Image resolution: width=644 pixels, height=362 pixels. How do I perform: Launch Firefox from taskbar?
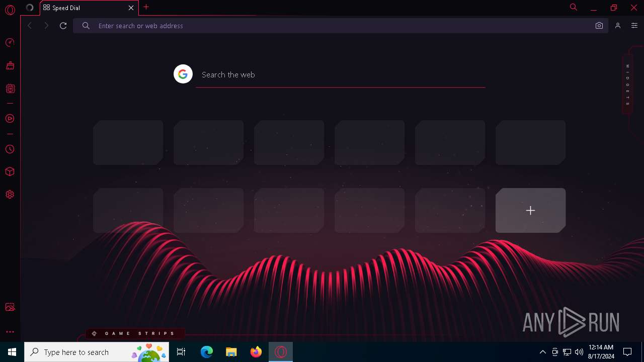coord(256,352)
